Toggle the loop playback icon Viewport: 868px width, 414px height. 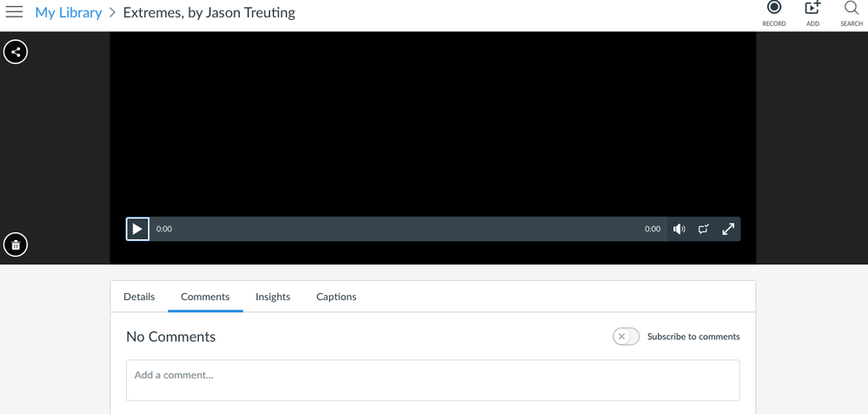[704, 229]
